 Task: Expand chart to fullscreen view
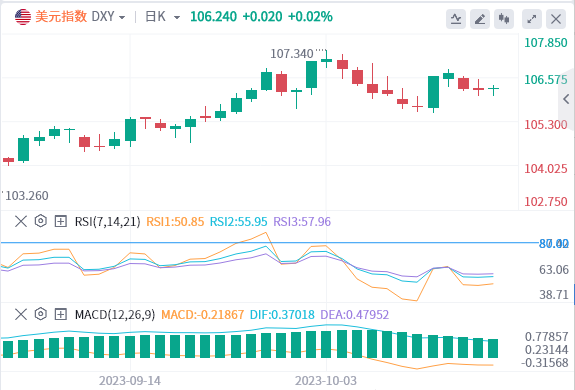[x=532, y=19]
